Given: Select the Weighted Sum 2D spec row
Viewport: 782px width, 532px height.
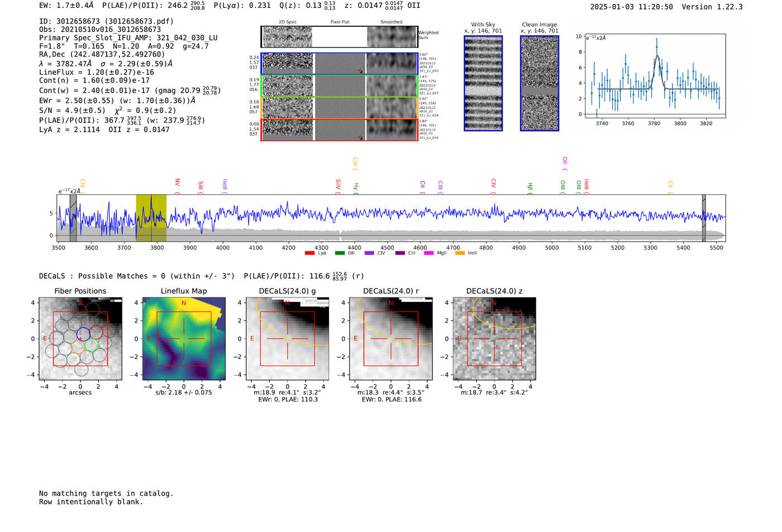Looking at the screenshot, I should [339, 37].
